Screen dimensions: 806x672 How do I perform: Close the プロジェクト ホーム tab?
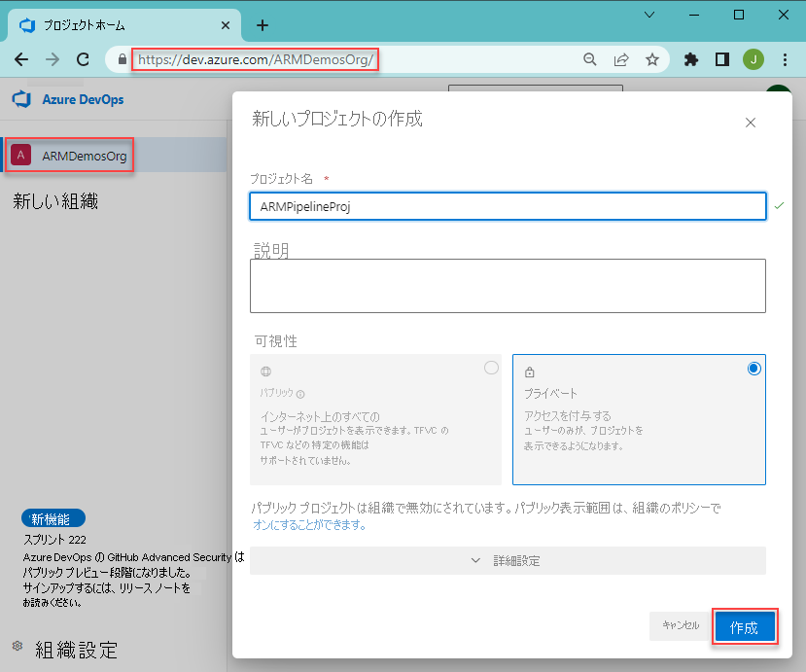tap(226, 25)
